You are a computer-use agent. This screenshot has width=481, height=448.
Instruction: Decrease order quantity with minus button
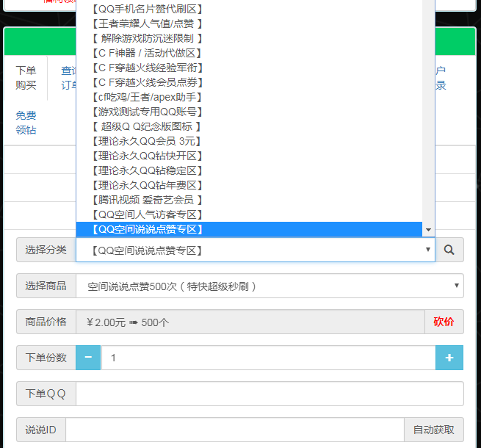(88, 358)
